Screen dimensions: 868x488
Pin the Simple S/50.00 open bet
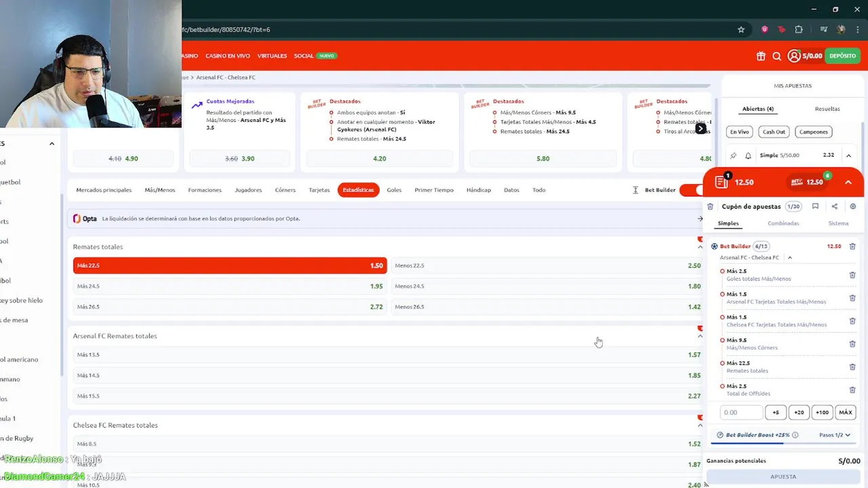[733, 155]
